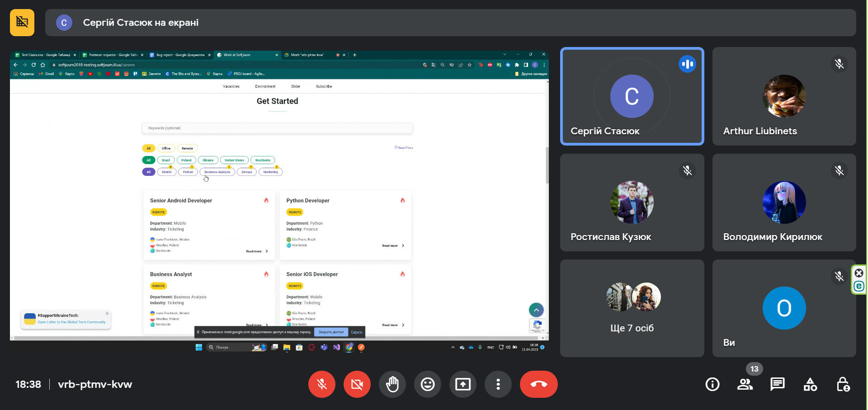The image size is (868, 410).
Task: Raise hand in the meeting
Action: (x=392, y=384)
